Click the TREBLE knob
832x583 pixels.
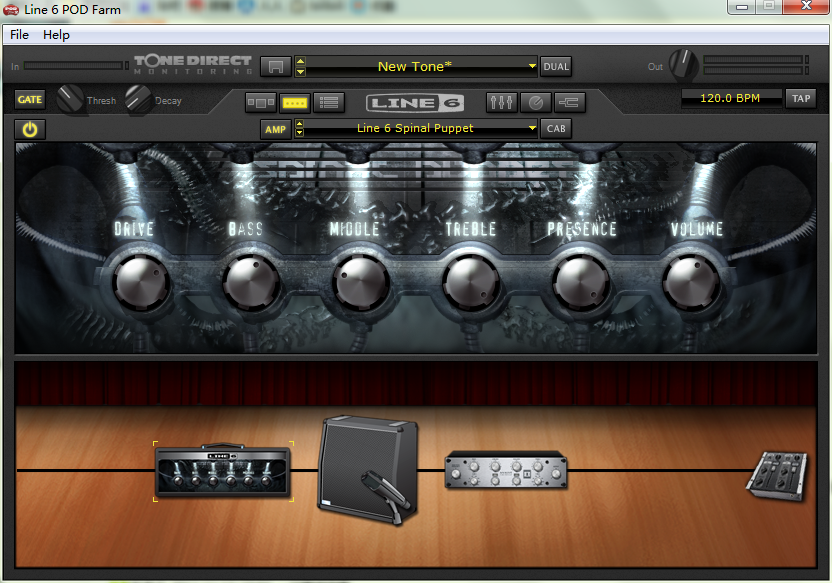tap(471, 283)
